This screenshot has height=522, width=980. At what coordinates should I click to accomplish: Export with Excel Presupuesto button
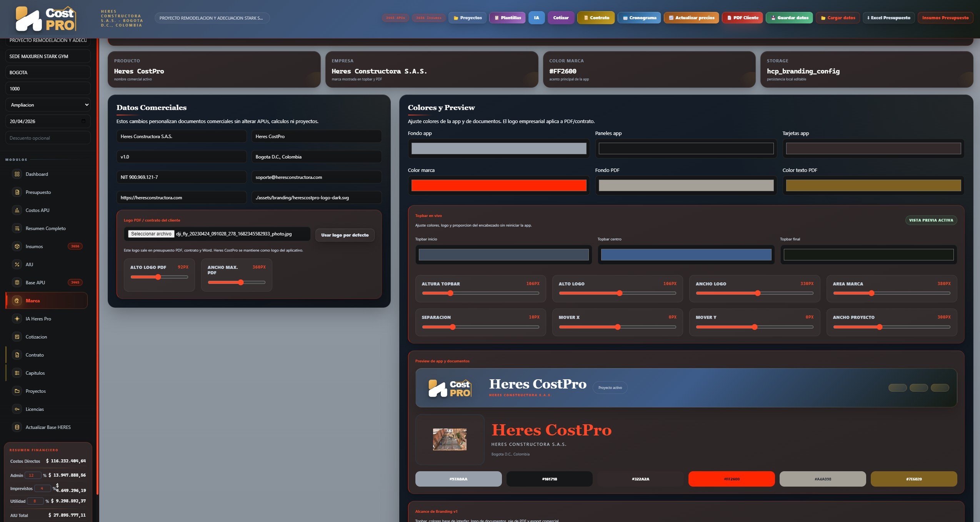click(889, 18)
